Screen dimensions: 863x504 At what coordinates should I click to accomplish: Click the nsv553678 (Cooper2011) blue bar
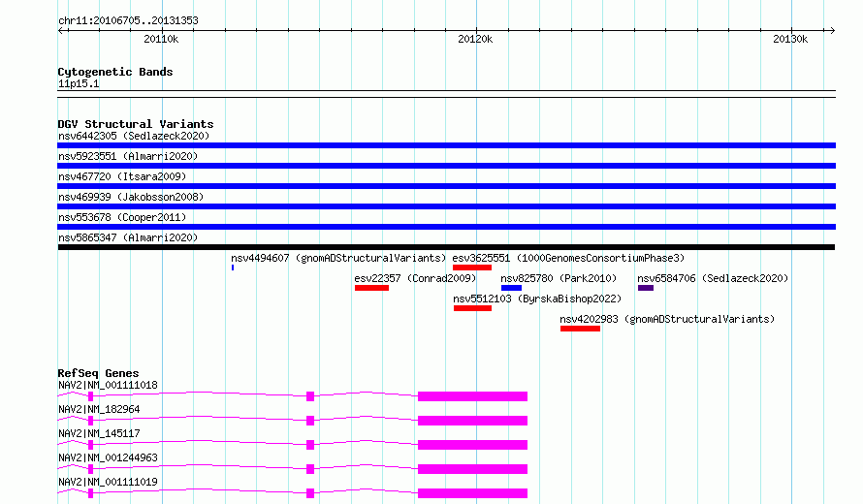[x=446, y=227]
